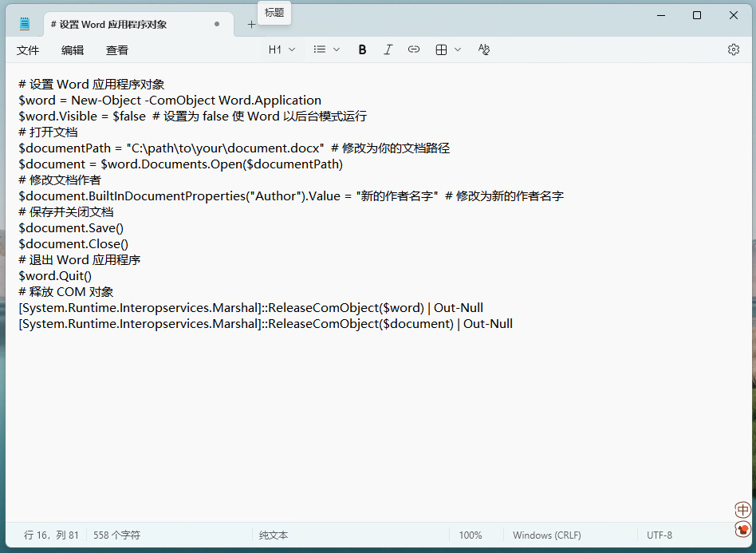Close the unsaved tab via its dot
Screen dimensions: 756x553
point(217,24)
